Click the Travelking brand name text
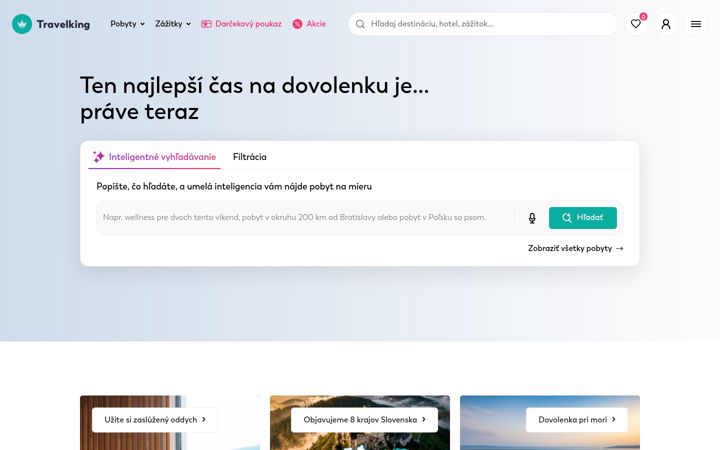The image size is (720, 450). click(x=63, y=24)
